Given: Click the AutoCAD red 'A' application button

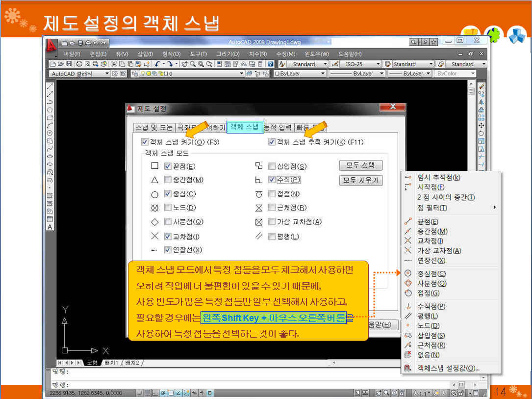Looking at the screenshot, I should tap(51, 46).
